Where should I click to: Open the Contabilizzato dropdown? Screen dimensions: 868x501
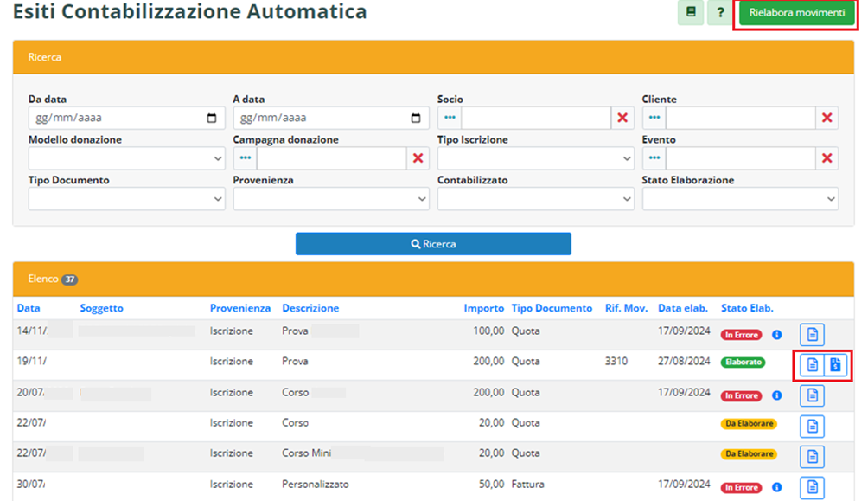[x=535, y=199]
